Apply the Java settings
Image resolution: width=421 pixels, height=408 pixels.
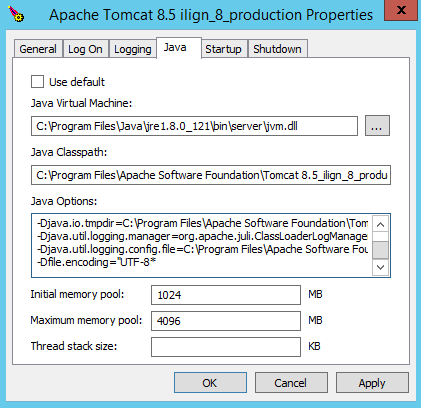[372, 383]
